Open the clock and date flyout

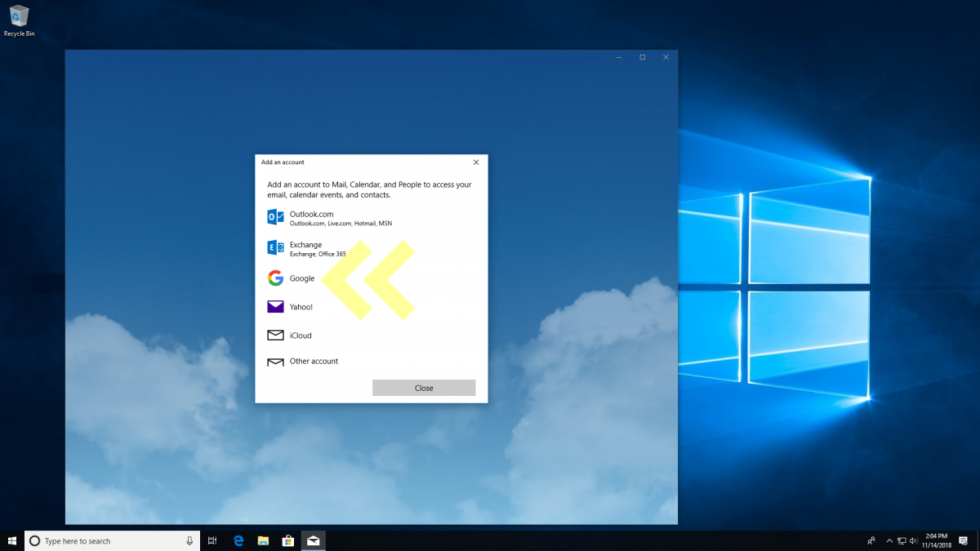tap(937, 540)
